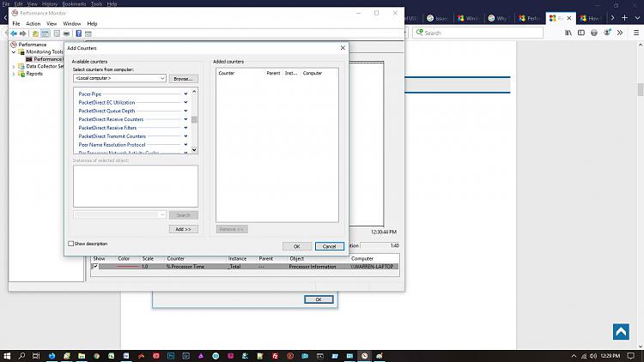Screen dimensions: 644x362
Task: Click the volume icon in system tray
Action: coord(593,356)
